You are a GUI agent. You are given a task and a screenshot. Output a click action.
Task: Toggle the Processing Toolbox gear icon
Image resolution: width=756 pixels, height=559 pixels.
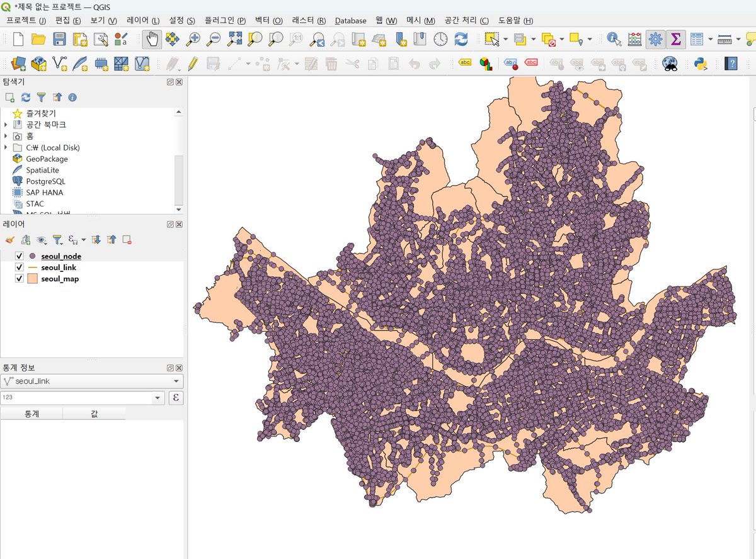coord(655,39)
